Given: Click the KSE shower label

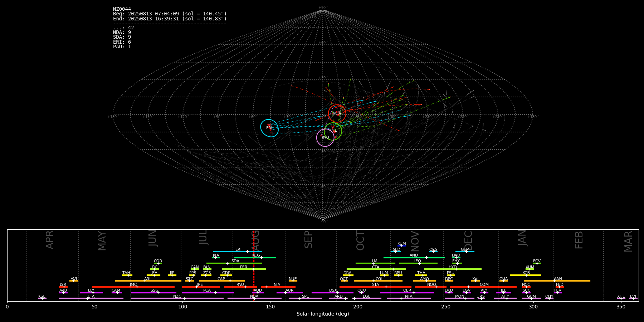Looking at the screenshot, I should (42, 297).
